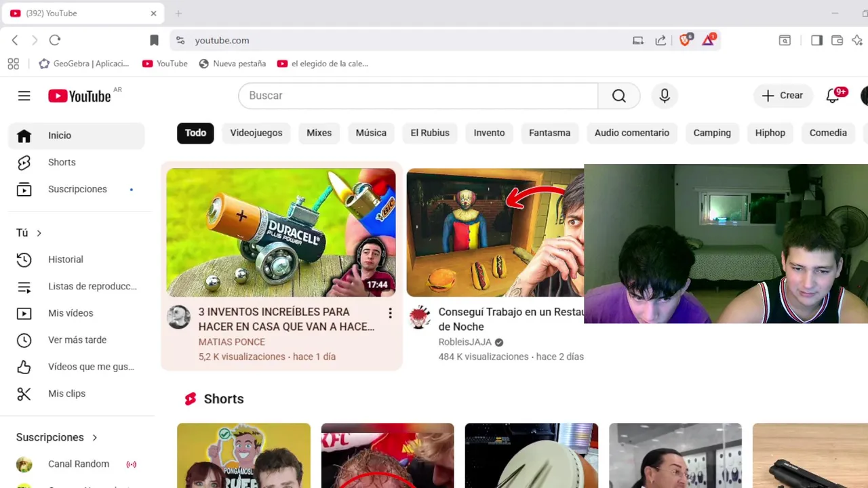Open the YouTube hamburger guide menu

click(24, 96)
